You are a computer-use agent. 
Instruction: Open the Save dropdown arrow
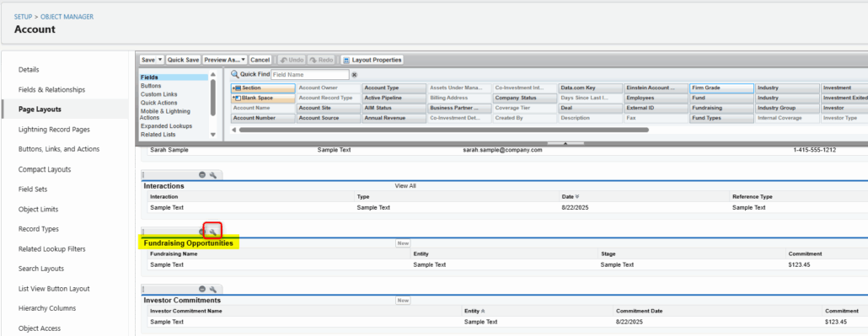[x=160, y=60]
